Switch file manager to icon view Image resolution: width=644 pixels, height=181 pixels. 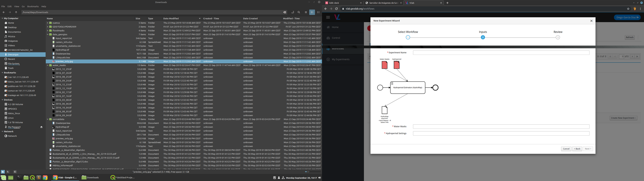(x=306, y=12)
